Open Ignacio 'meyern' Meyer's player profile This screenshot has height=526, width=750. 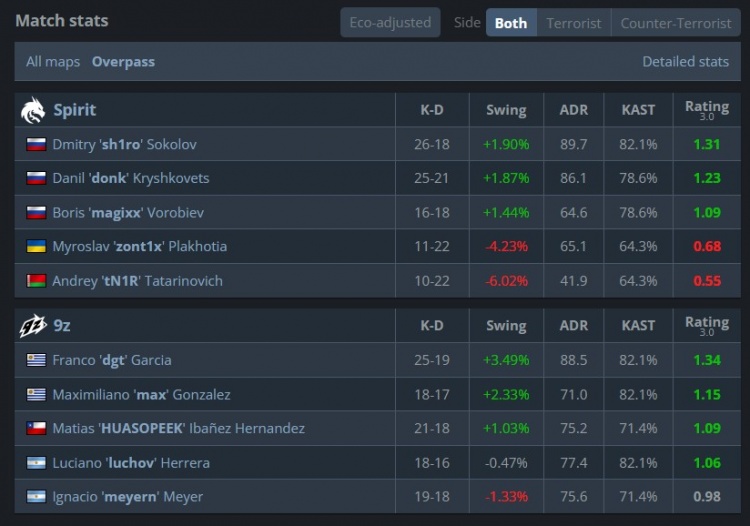point(128,497)
